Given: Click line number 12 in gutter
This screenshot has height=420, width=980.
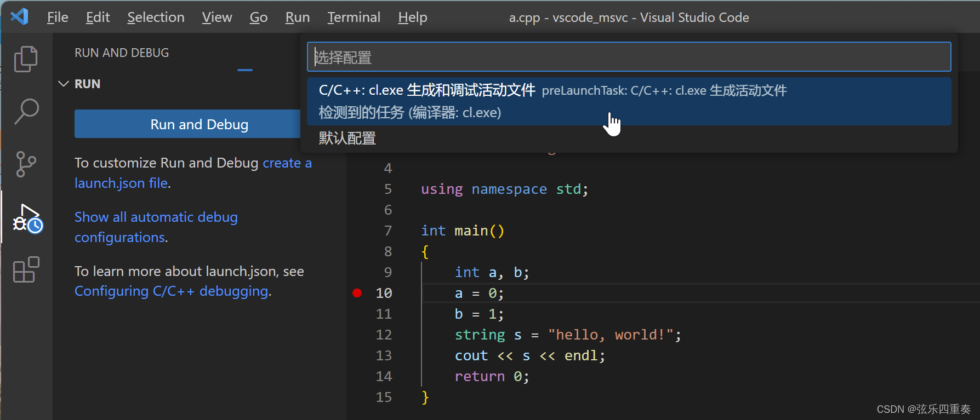Looking at the screenshot, I should (384, 335).
